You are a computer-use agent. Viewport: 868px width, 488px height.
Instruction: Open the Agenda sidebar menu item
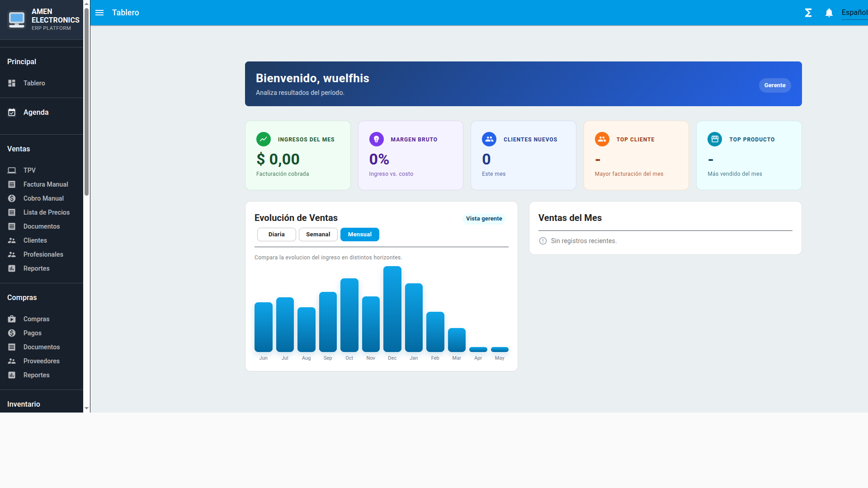pos(42,112)
